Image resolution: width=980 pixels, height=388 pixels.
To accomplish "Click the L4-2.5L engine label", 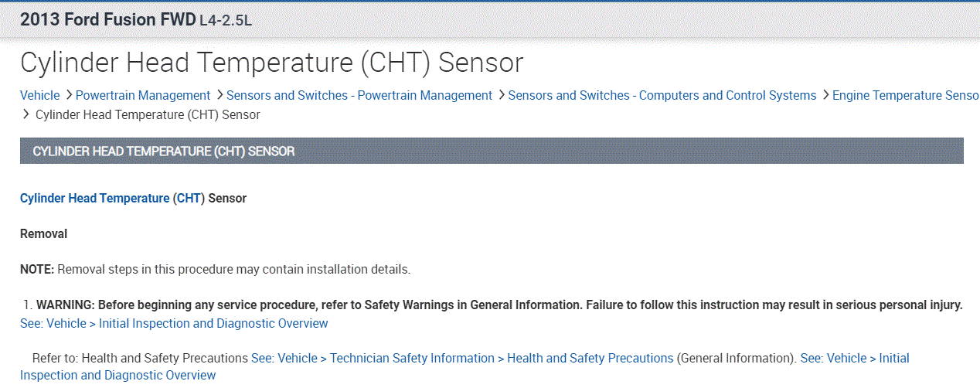I will pyautogui.click(x=226, y=21).
